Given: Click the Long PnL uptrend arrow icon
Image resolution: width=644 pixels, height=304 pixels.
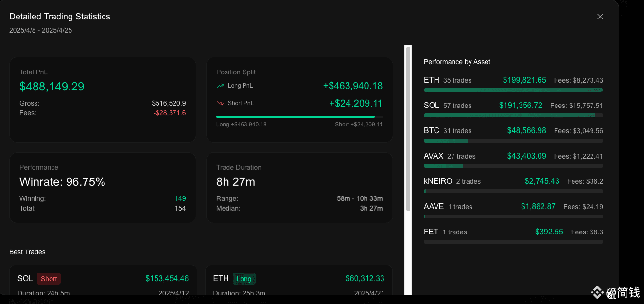Looking at the screenshot, I should coord(220,86).
